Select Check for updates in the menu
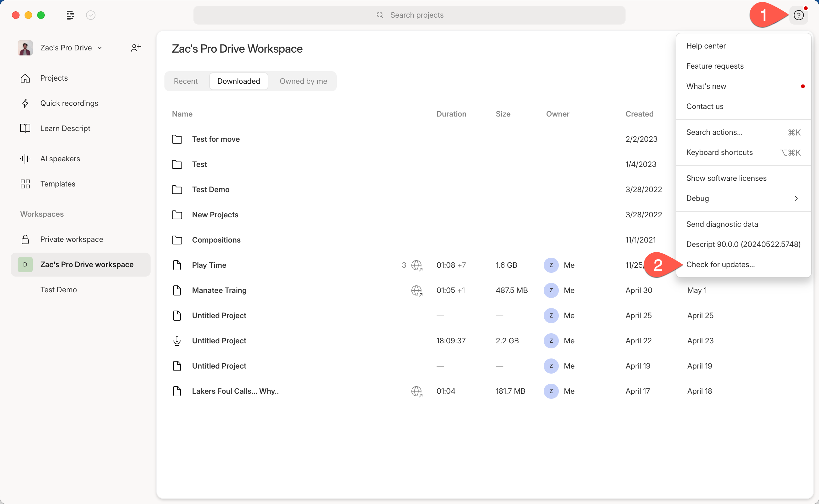819x504 pixels. [721, 264]
